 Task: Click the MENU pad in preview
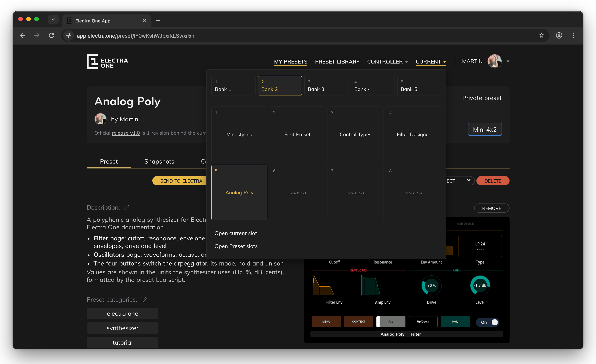click(x=326, y=321)
